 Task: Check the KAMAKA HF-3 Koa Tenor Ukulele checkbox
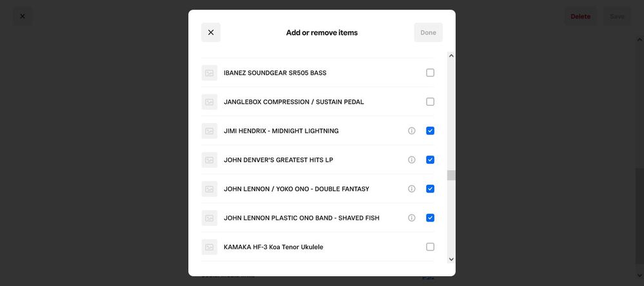[430, 247]
